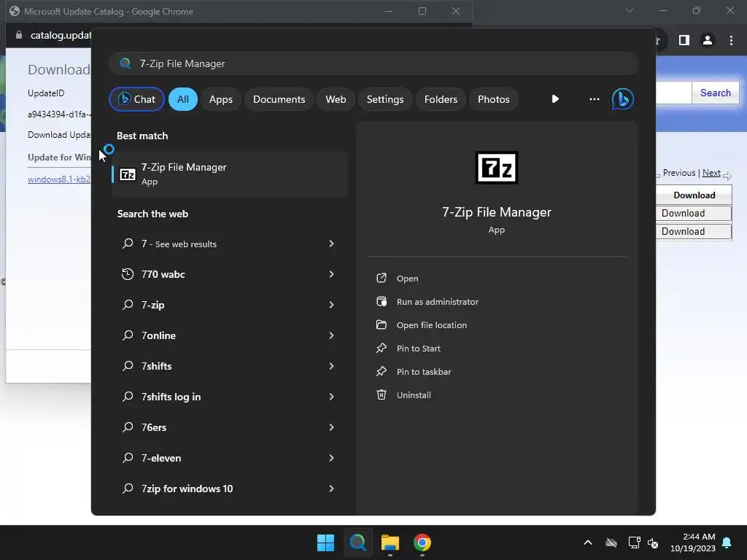747x560 pixels.
Task: Select the Chat filter tab
Action: click(136, 99)
